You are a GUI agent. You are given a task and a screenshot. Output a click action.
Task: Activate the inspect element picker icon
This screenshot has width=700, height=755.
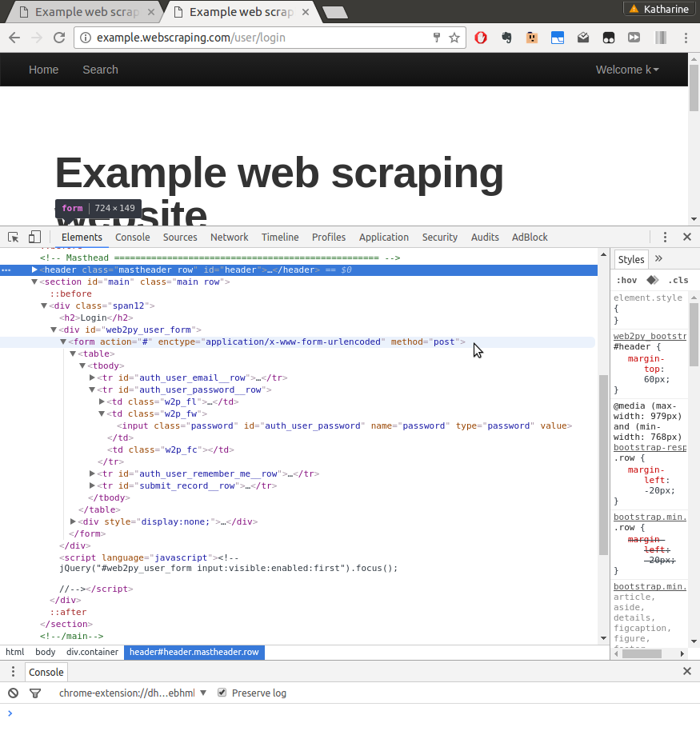pyautogui.click(x=13, y=238)
